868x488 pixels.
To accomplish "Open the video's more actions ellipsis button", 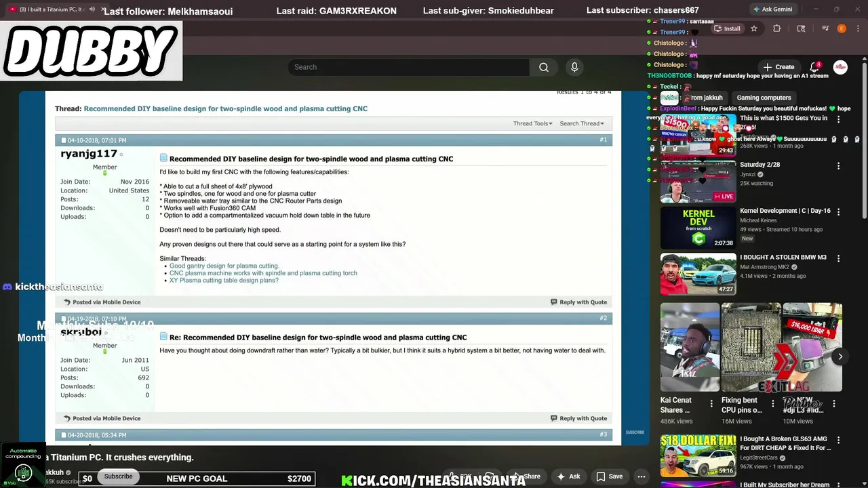I will point(641,476).
